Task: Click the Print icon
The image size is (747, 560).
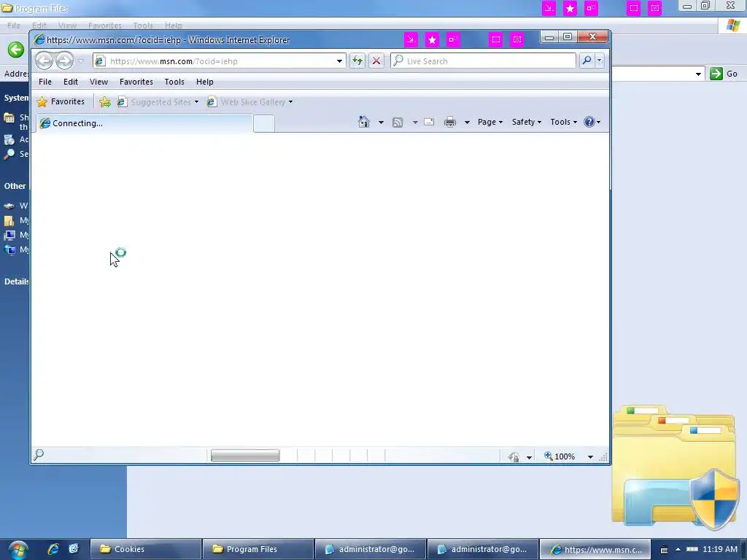Action: pyautogui.click(x=449, y=122)
